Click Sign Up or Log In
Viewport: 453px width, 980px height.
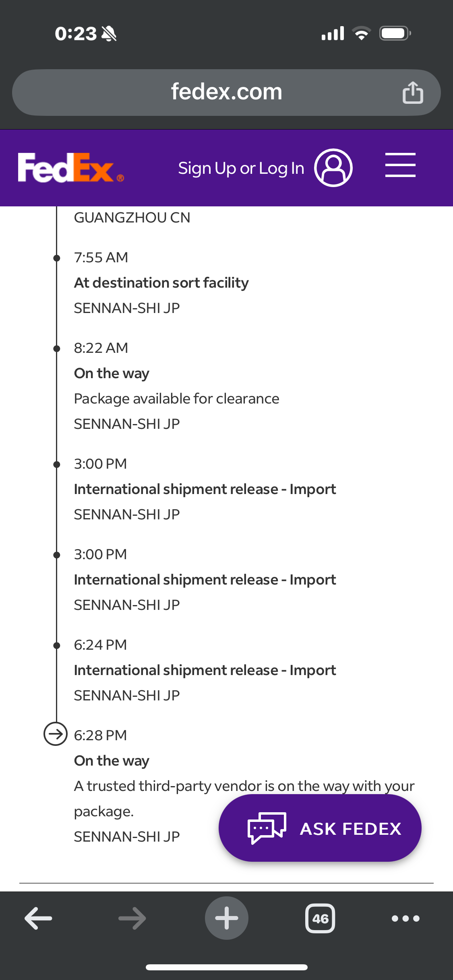tap(241, 168)
